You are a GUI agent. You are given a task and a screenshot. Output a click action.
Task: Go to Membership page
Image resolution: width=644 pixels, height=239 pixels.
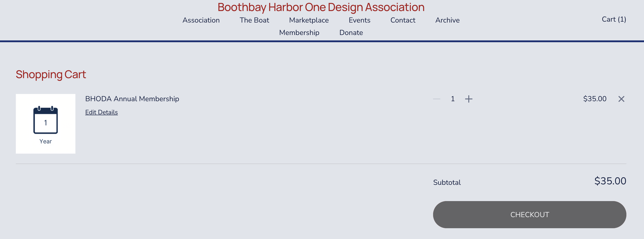click(299, 33)
